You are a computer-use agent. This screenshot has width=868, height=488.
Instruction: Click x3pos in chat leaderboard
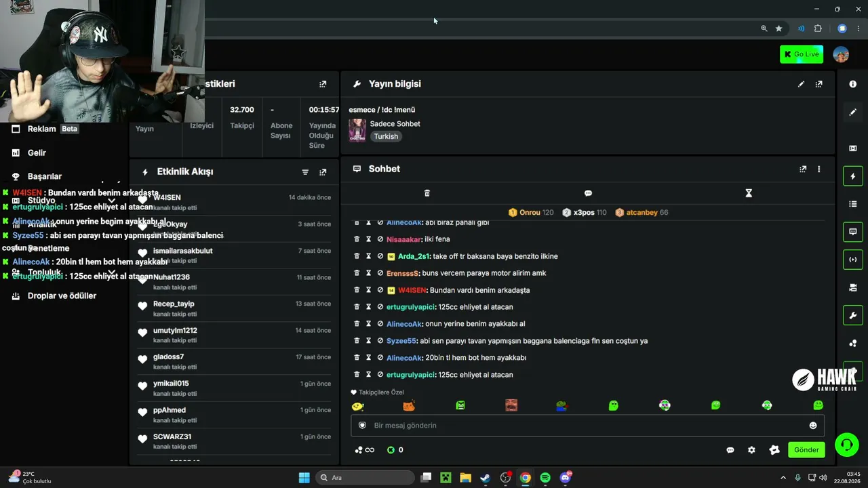(x=584, y=213)
